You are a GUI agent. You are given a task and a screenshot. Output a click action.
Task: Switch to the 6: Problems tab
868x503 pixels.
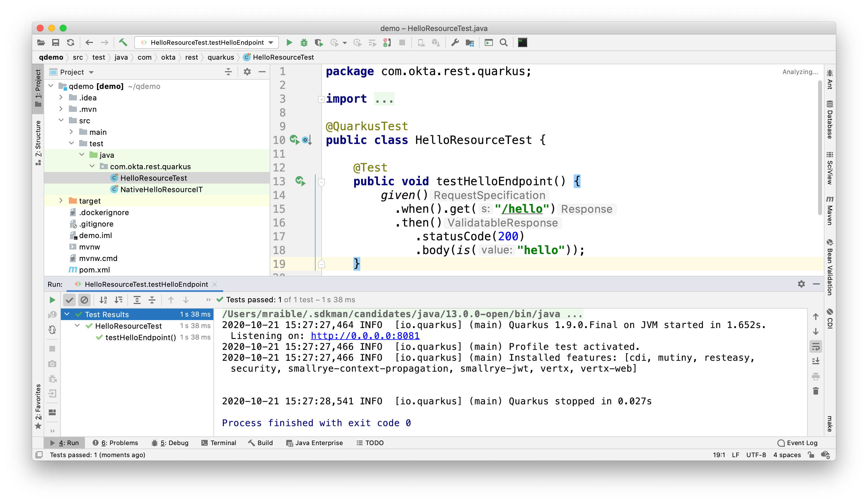[x=115, y=443]
